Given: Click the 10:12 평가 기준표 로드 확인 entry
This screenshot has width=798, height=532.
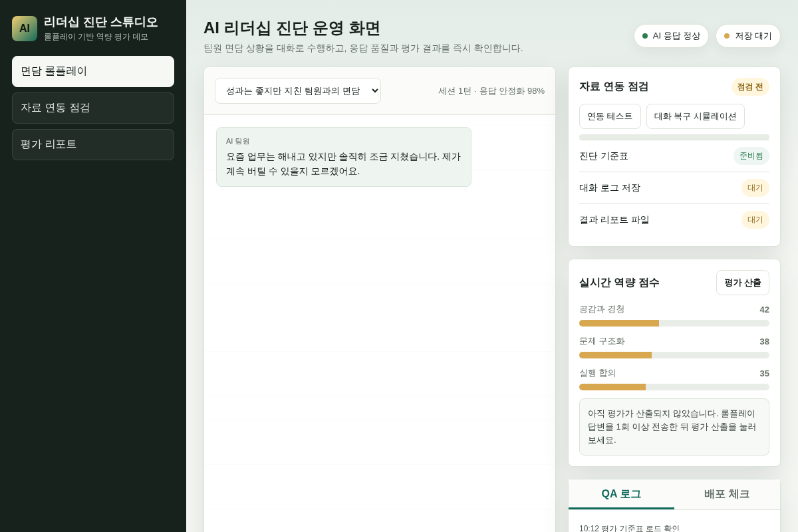Looking at the screenshot, I should tap(629, 529).
